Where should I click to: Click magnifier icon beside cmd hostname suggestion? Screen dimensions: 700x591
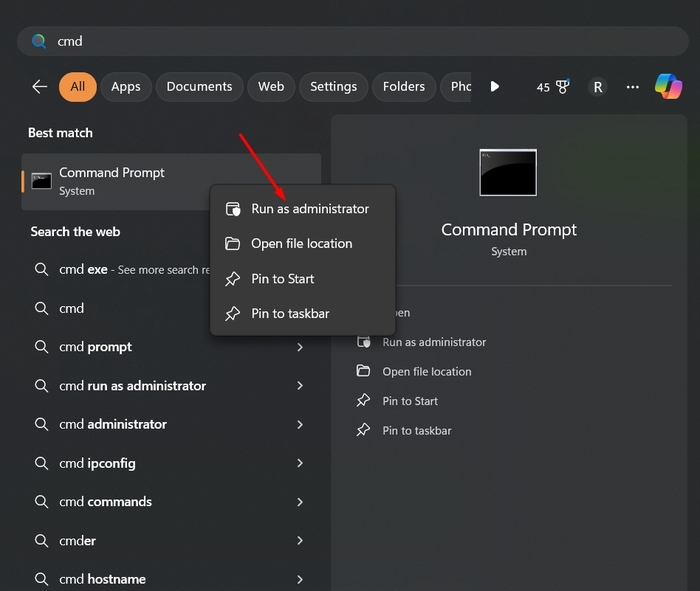42,579
